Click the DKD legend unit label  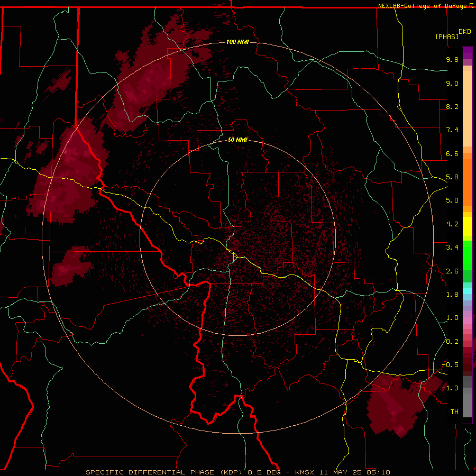coord(465,32)
